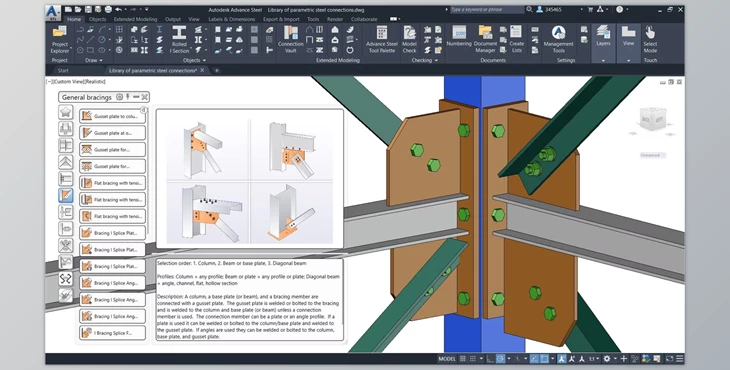Viewport: 730px width, 370px height.
Task: Click the customization menu icon in status bar
Action: [x=680, y=359]
